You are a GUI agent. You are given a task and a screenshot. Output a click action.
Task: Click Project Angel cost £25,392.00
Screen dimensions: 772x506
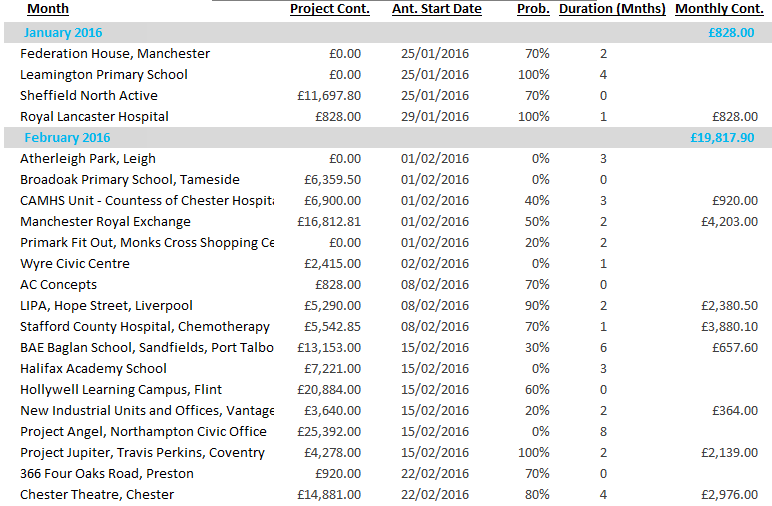click(329, 432)
